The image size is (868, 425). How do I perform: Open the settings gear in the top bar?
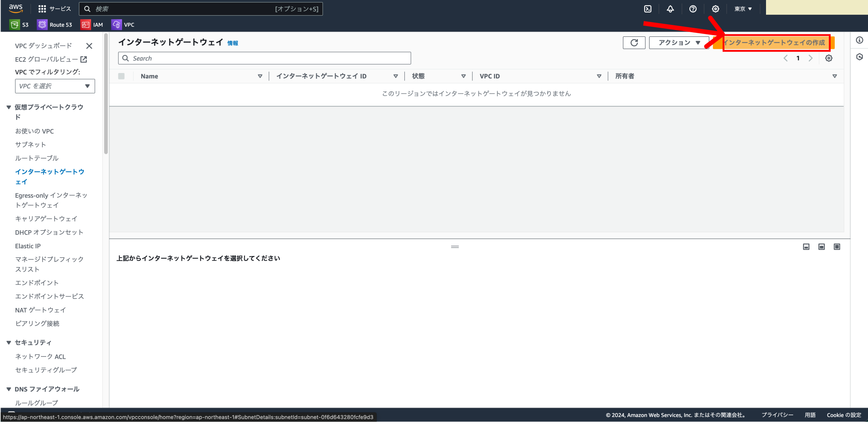click(715, 9)
